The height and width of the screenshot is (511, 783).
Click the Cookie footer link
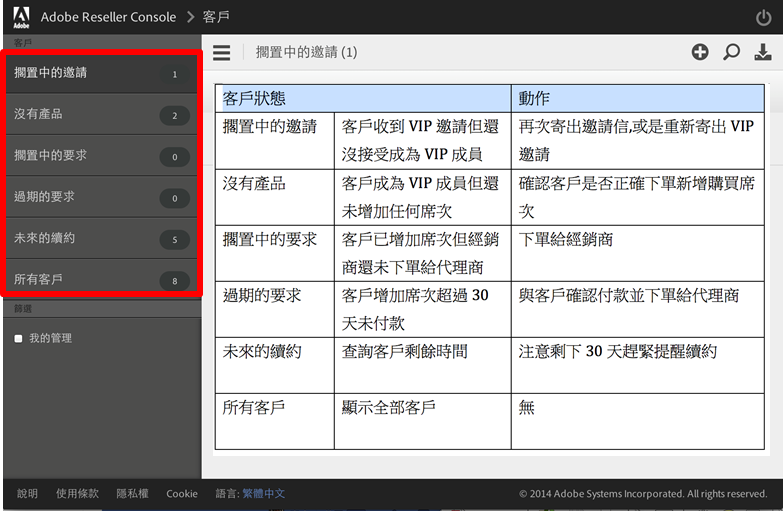point(182,494)
